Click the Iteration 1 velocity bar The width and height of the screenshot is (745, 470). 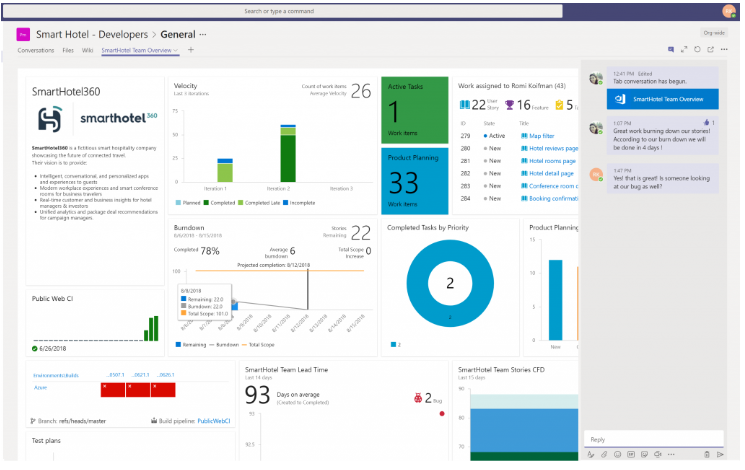(225, 170)
